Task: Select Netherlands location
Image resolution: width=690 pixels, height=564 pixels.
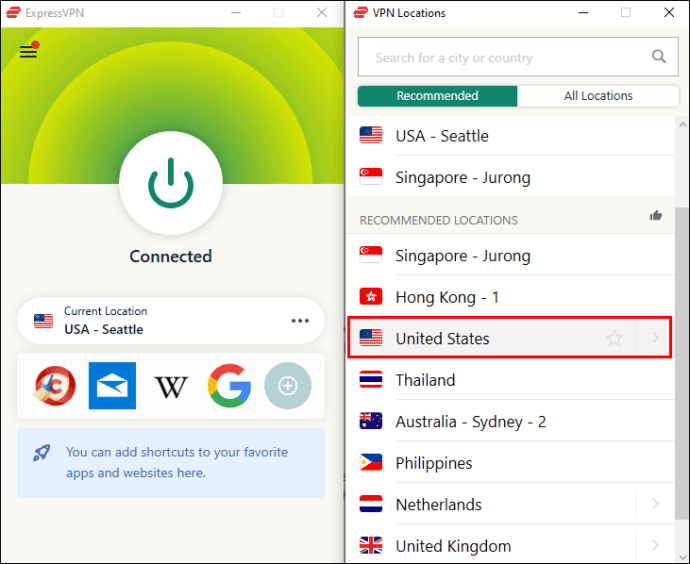Action: pyautogui.click(x=510, y=504)
